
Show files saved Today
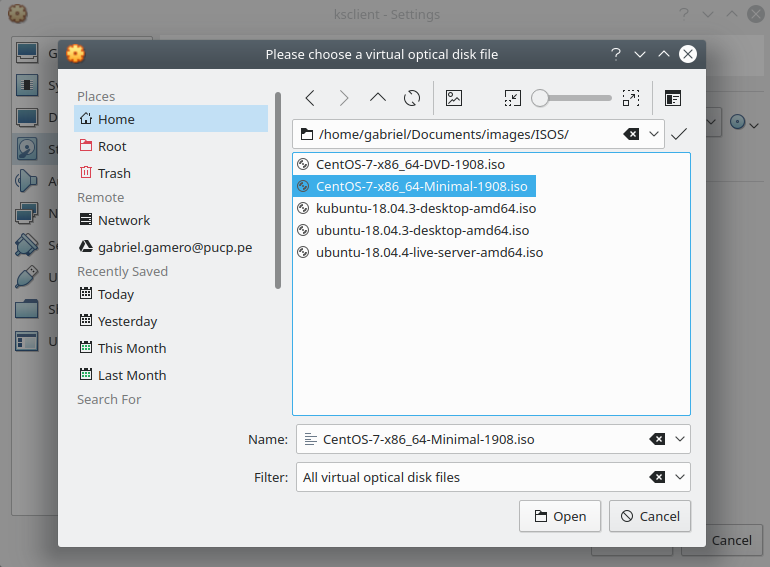[171, 294]
